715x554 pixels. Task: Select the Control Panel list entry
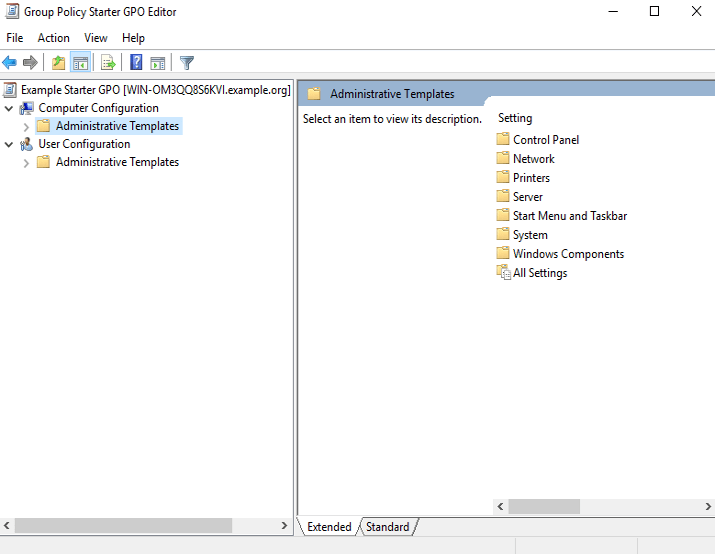(x=546, y=140)
